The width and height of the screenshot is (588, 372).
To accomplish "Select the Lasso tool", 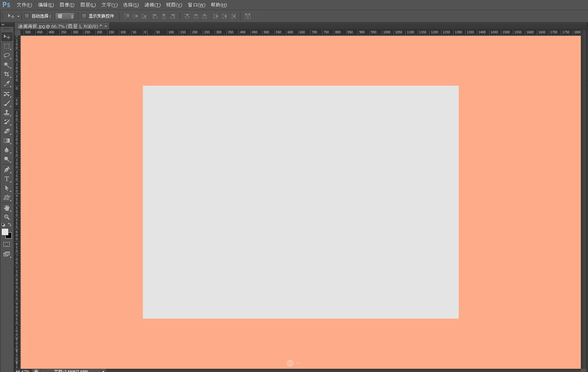I will [x=7, y=56].
